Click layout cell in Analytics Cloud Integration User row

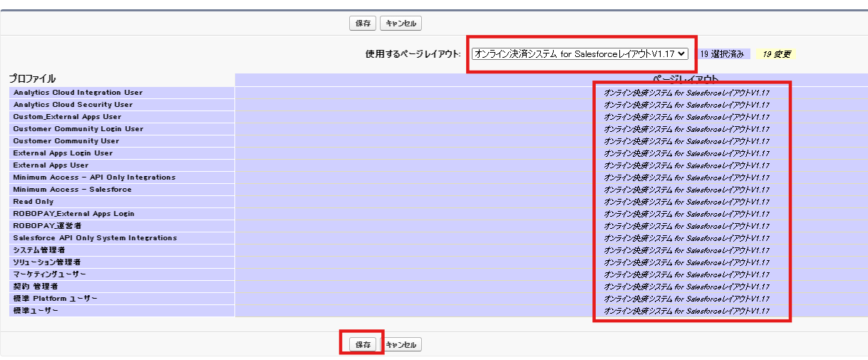click(687, 93)
